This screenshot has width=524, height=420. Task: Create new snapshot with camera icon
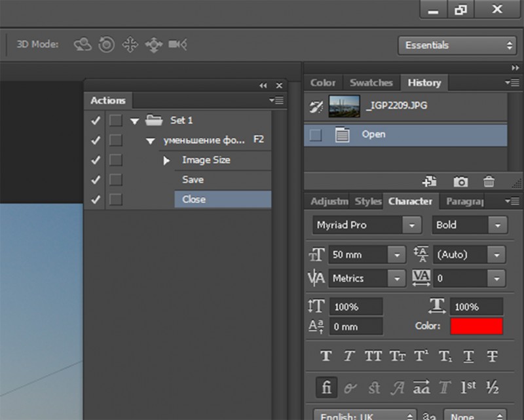point(461,181)
